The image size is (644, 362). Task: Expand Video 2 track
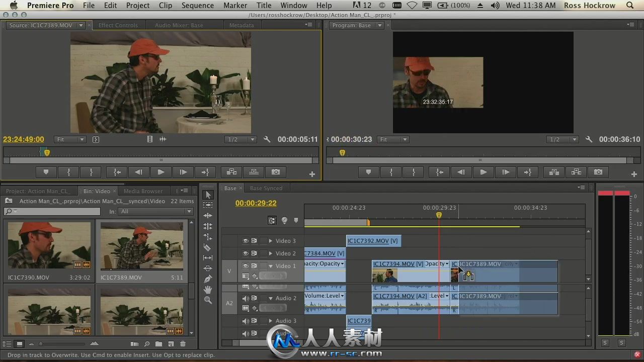tap(270, 253)
